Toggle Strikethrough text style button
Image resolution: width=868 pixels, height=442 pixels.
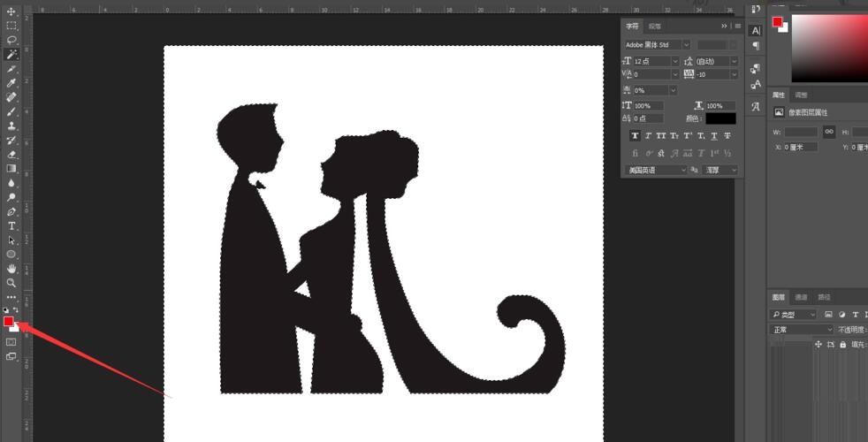click(x=727, y=136)
